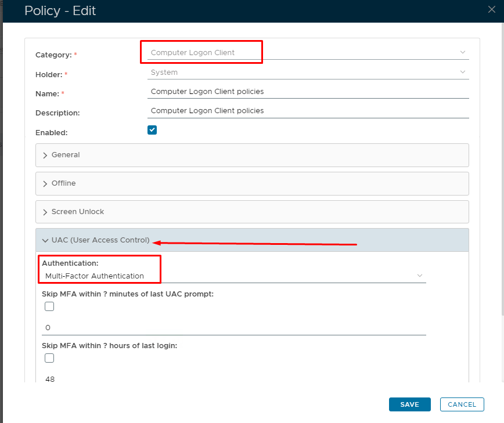
Task: Open the Offline section header
Action: 64,183
